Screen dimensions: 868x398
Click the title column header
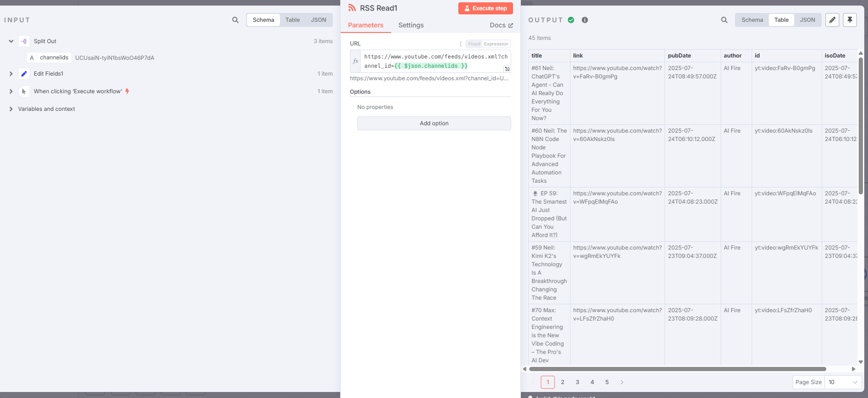[549, 56]
